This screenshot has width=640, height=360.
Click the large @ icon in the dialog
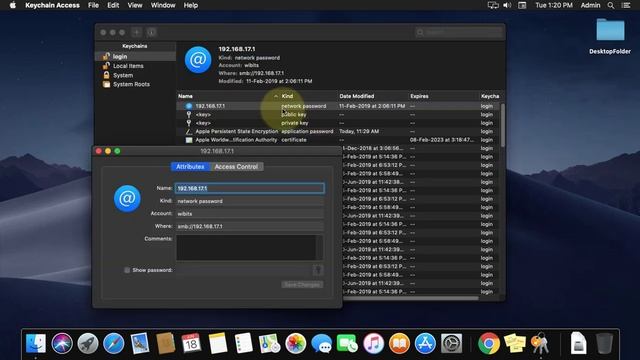coord(127,198)
